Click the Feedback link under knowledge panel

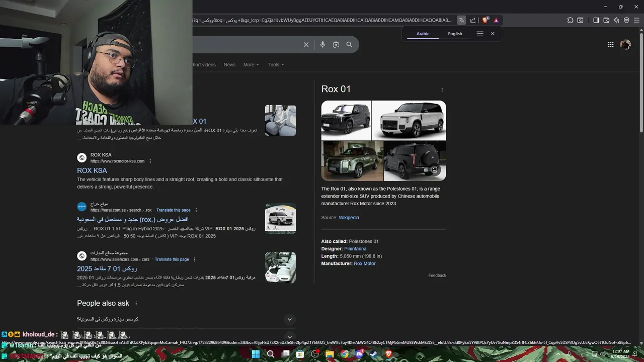pos(437,276)
